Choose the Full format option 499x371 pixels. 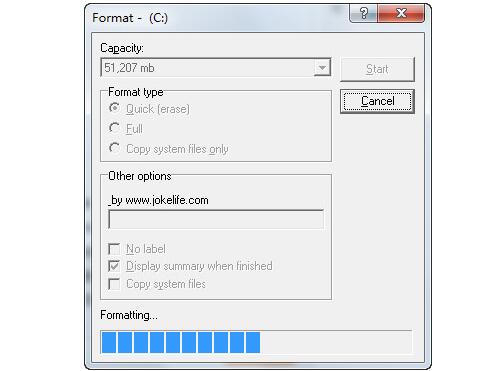(114, 128)
